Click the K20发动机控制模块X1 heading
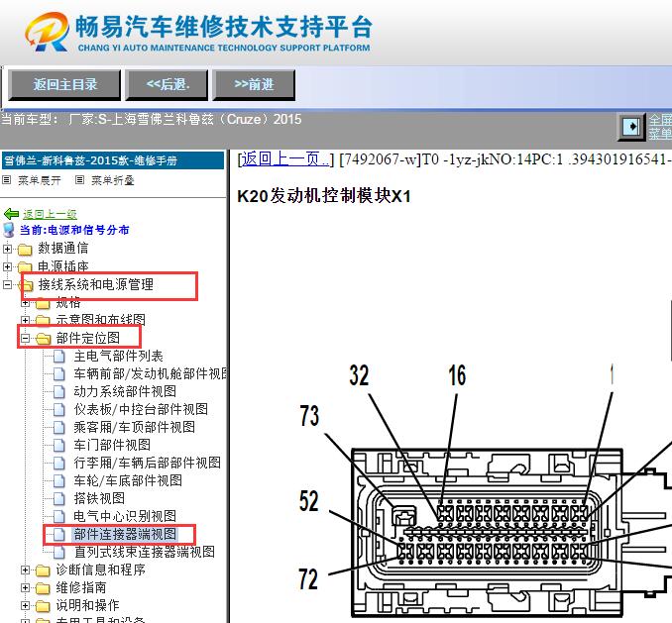 point(324,196)
